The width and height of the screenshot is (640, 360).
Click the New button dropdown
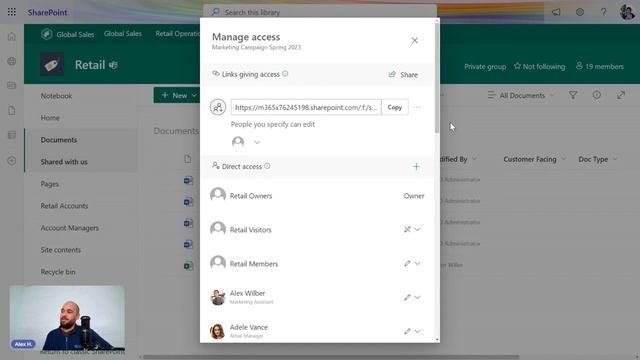(177, 95)
